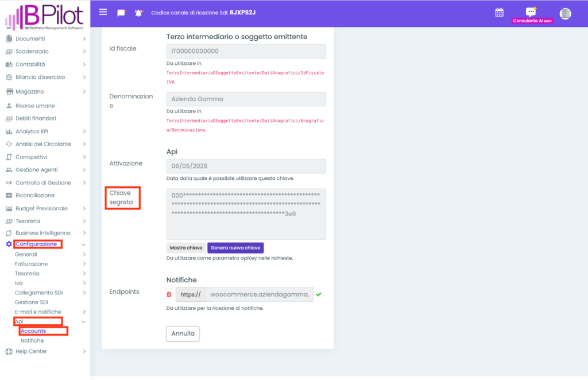Delete the endpoint with the red trash icon

(x=169, y=294)
